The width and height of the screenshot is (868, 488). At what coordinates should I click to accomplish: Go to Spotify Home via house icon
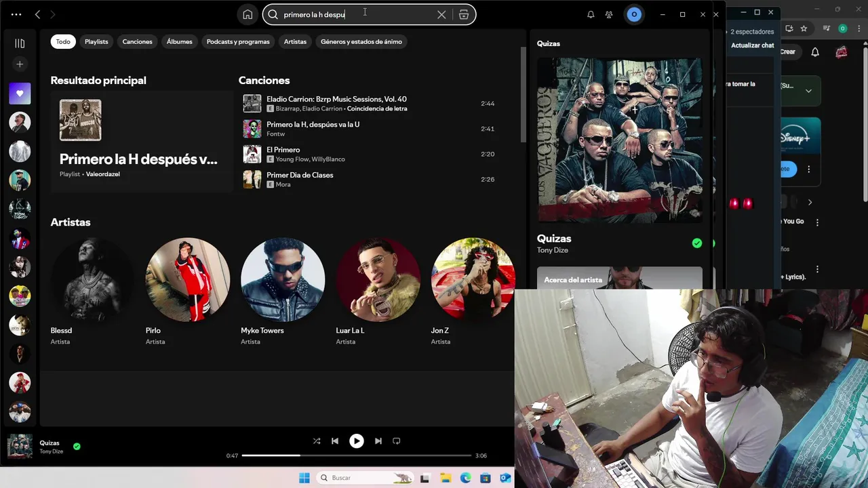click(248, 14)
